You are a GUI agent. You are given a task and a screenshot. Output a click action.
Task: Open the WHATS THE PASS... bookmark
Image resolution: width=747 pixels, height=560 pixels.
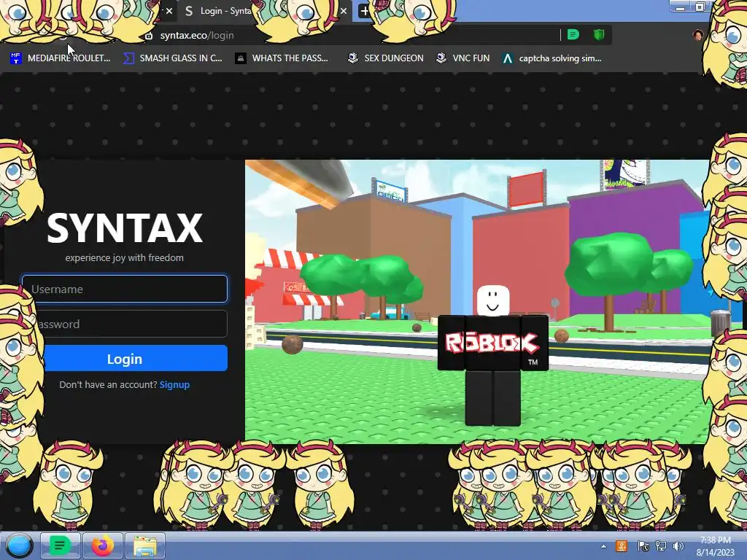282,58
